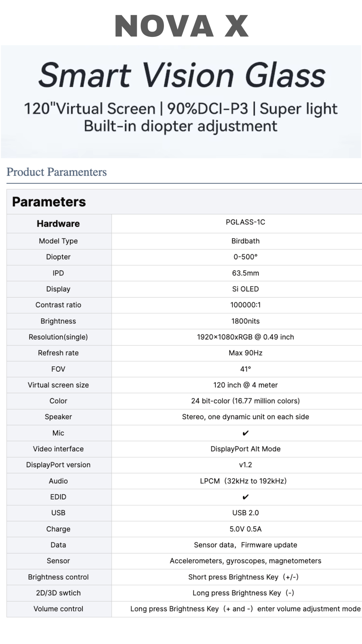Select the DisplayPort Alt Mode value
Image resolution: width=362 pixels, height=644 pixels.
tap(245, 449)
